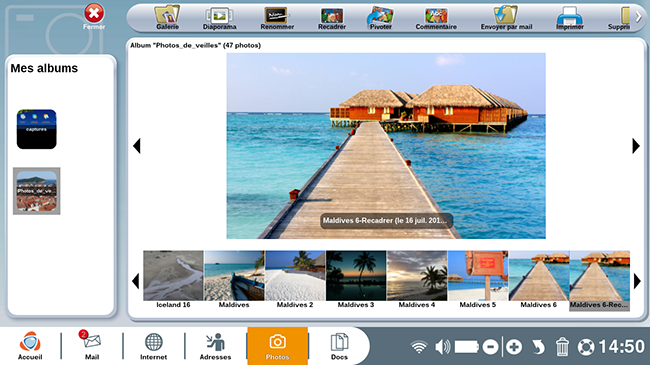Open the Internet tab
This screenshot has width=650, height=365.
(x=153, y=346)
